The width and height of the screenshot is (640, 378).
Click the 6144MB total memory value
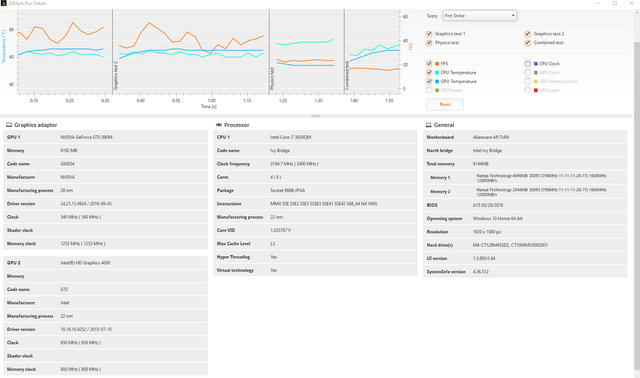(x=481, y=164)
